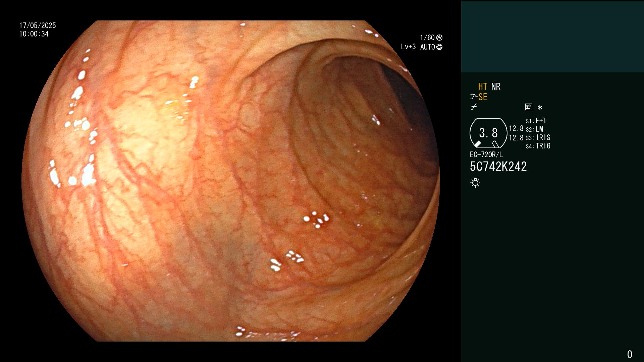Click the shutter speed fan icon beside 1/60

(x=439, y=38)
